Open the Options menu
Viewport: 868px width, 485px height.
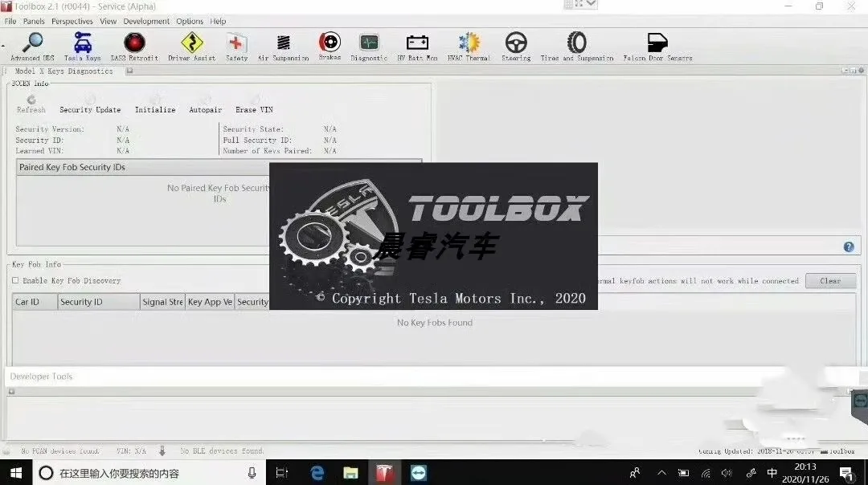[x=190, y=21]
